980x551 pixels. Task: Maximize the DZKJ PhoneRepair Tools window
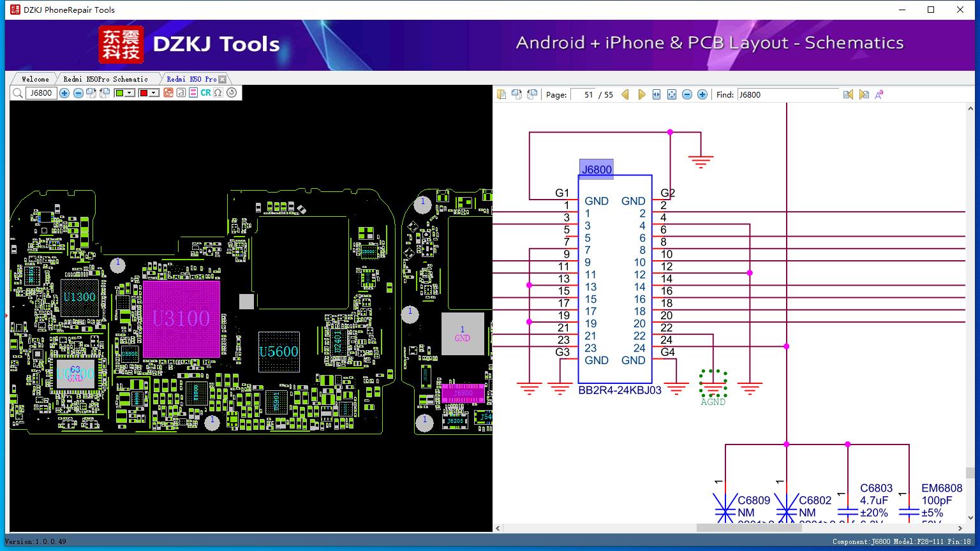point(931,10)
